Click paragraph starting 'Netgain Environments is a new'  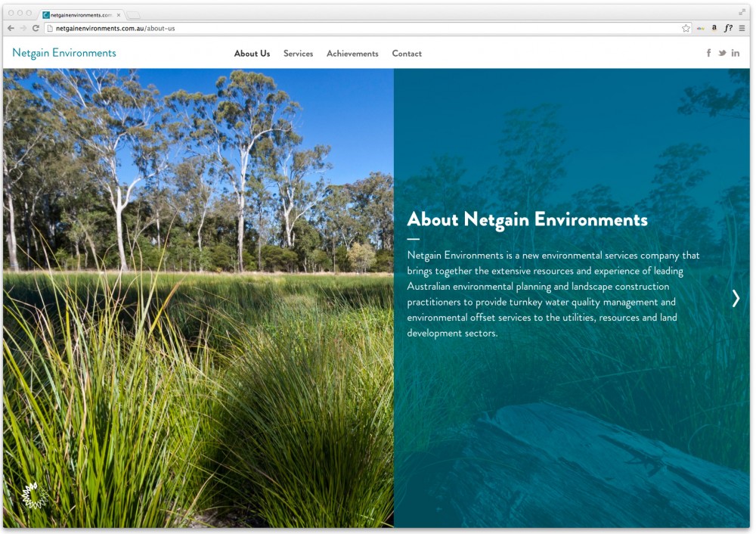pyautogui.click(x=553, y=294)
